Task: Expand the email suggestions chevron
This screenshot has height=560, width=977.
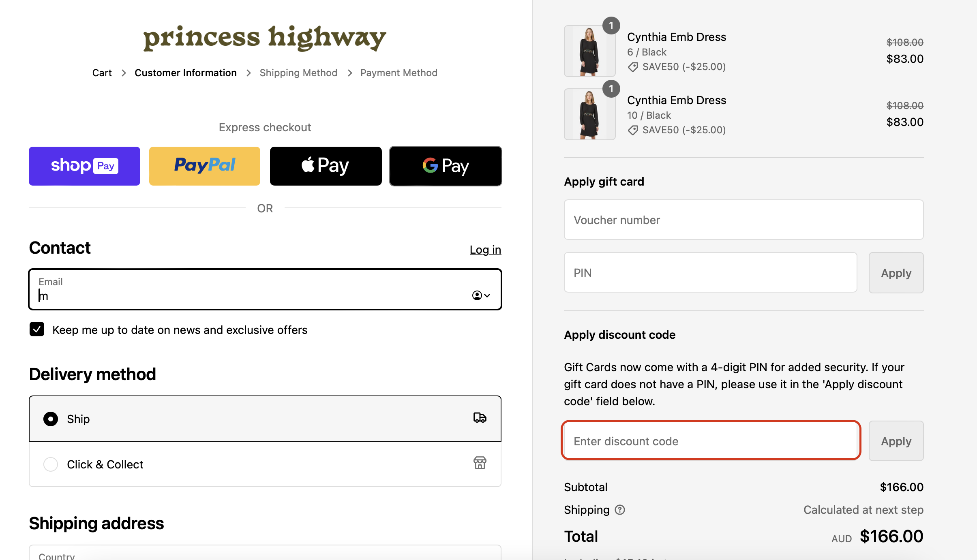Action: [487, 295]
